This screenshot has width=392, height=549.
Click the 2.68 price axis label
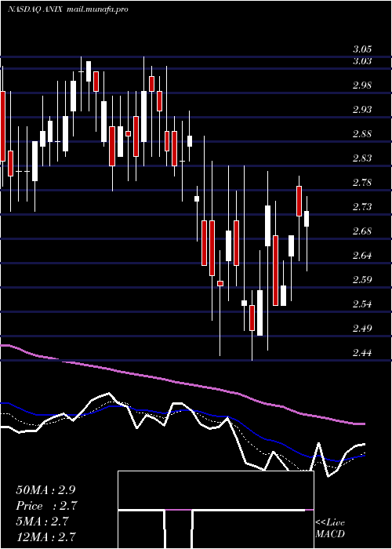(362, 231)
